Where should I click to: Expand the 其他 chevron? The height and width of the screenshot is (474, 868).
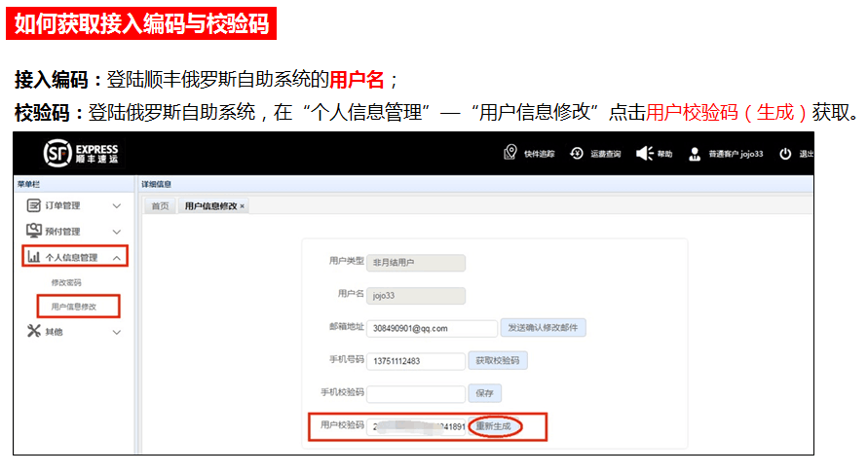pyautogui.click(x=116, y=333)
